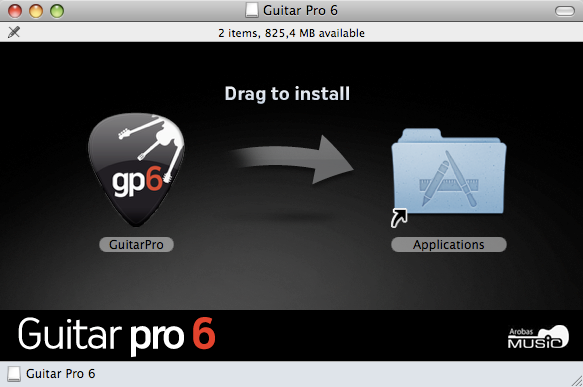This screenshot has width=583, height=387.
Task: Minimize the window with the yellow button
Action: tap(36, 11)
